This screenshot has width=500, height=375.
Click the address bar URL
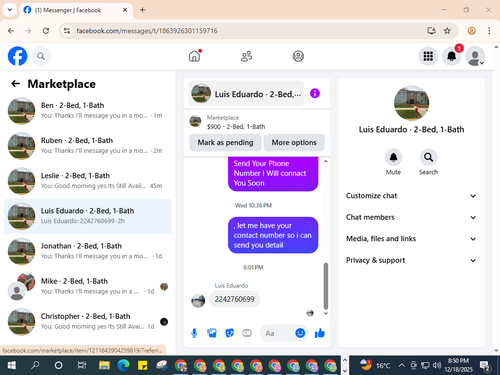coord(147,31)
